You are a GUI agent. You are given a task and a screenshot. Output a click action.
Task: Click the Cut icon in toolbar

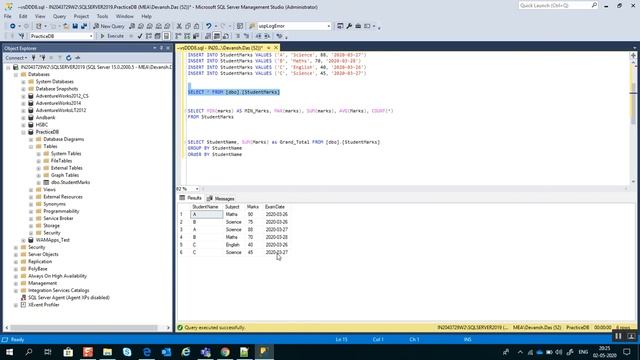(179, 26)
